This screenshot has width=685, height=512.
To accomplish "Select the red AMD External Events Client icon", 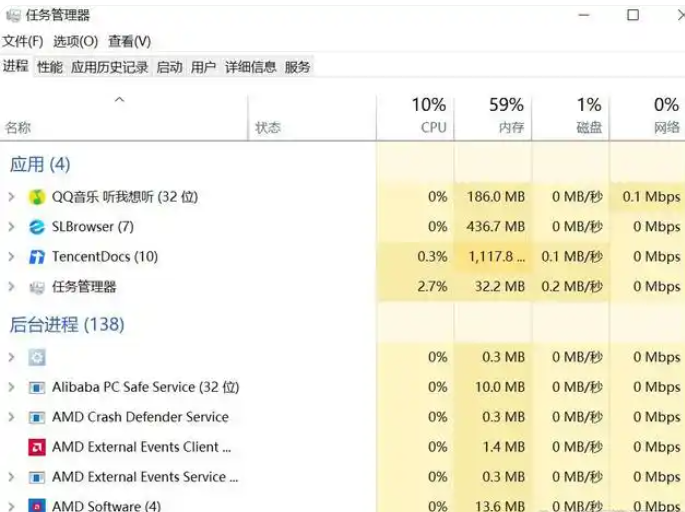I will tap(37, 447).
